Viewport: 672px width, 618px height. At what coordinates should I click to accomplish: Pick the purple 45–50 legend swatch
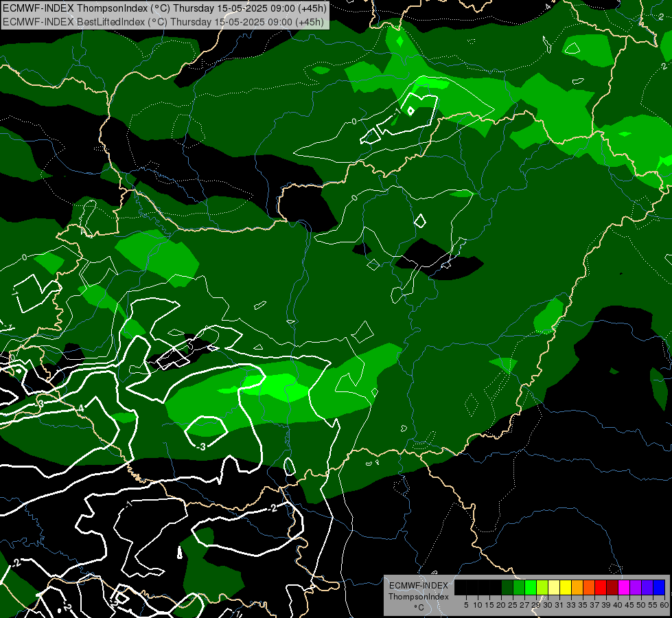tap(636, 587)
